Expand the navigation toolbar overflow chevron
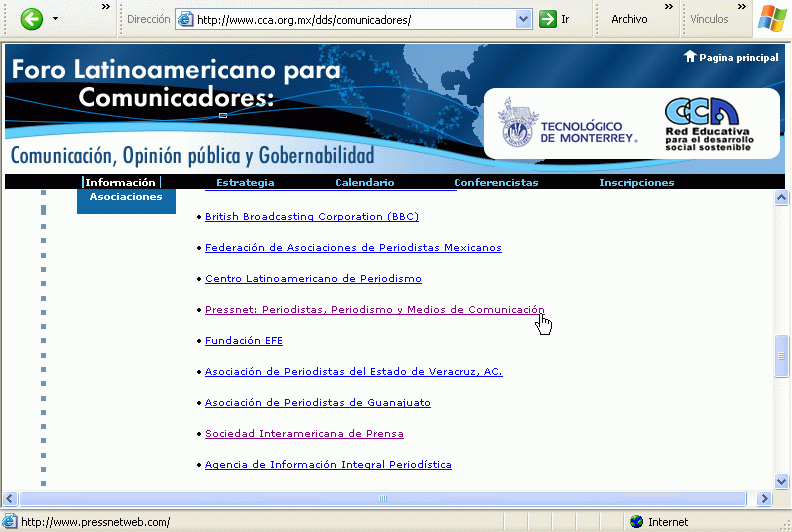Screen dimensions: 792x532 click(106, 7)
